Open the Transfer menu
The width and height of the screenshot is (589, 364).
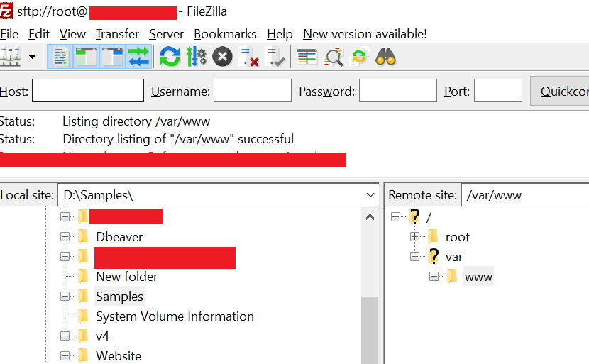tap(117, 34)
